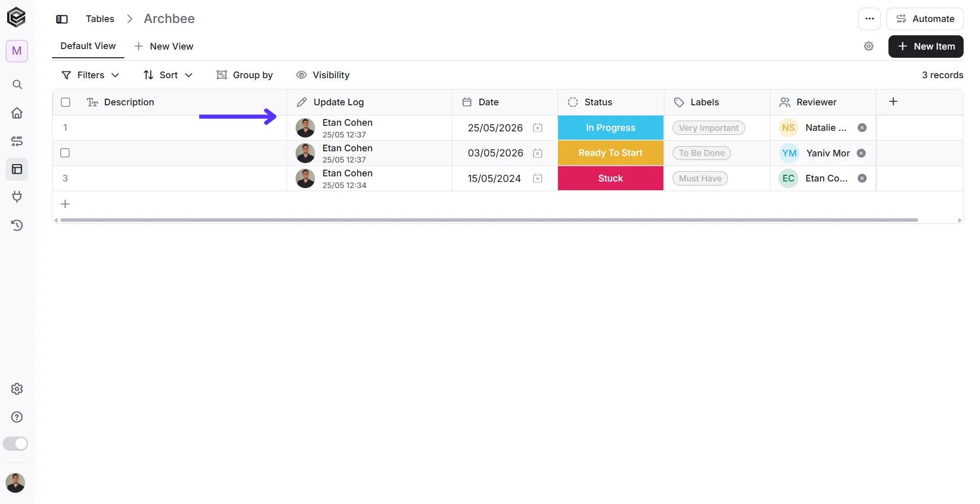Image resolution: width=980 pixels, height=504 pixels.
Task: Remove reviewer Yaniv Mor with the x icon
Action: [861, 153]
